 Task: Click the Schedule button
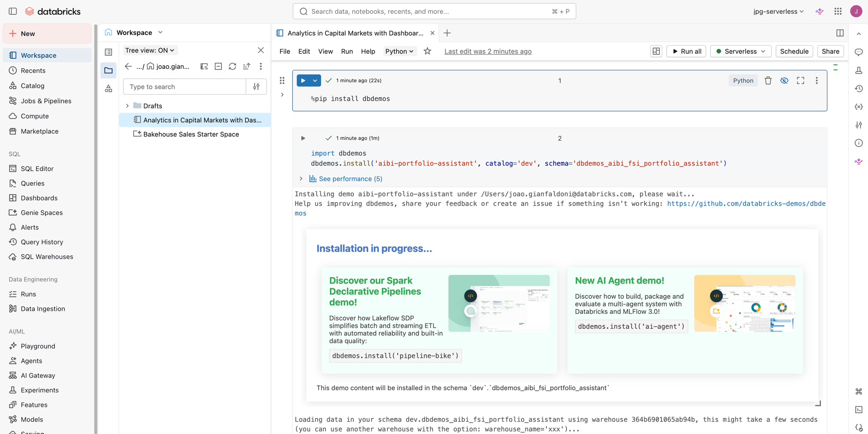794,51
